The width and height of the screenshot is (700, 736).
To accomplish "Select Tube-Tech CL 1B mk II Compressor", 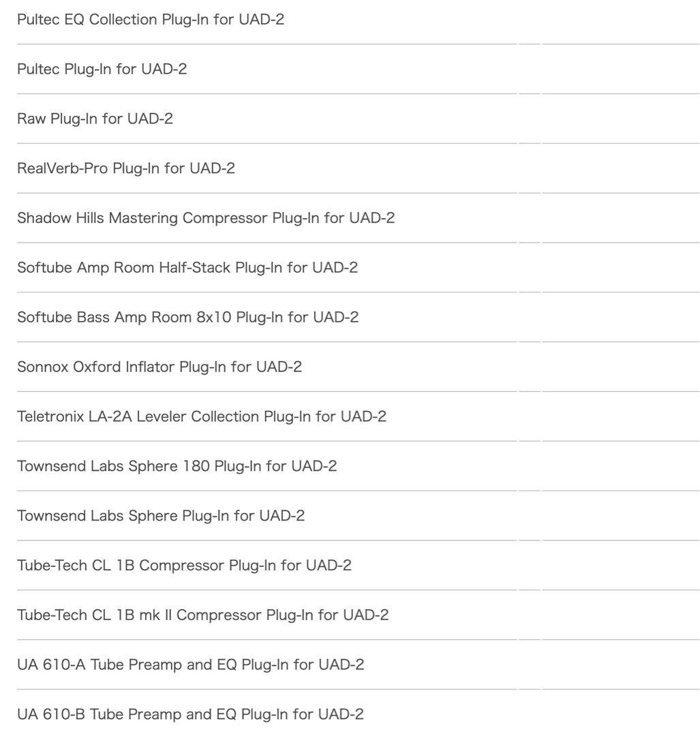I will tap(203, 615).
